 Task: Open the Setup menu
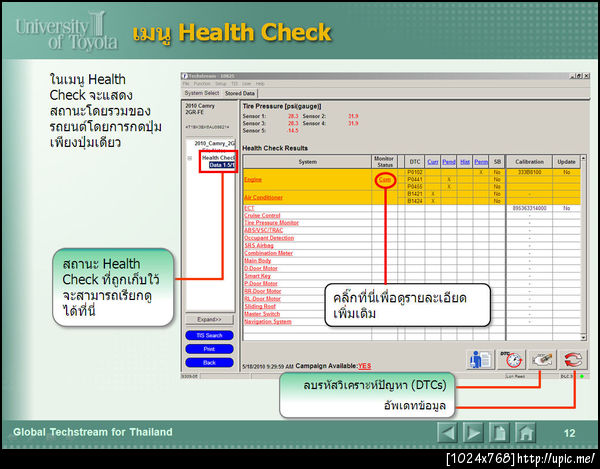(x=220, y=83)
